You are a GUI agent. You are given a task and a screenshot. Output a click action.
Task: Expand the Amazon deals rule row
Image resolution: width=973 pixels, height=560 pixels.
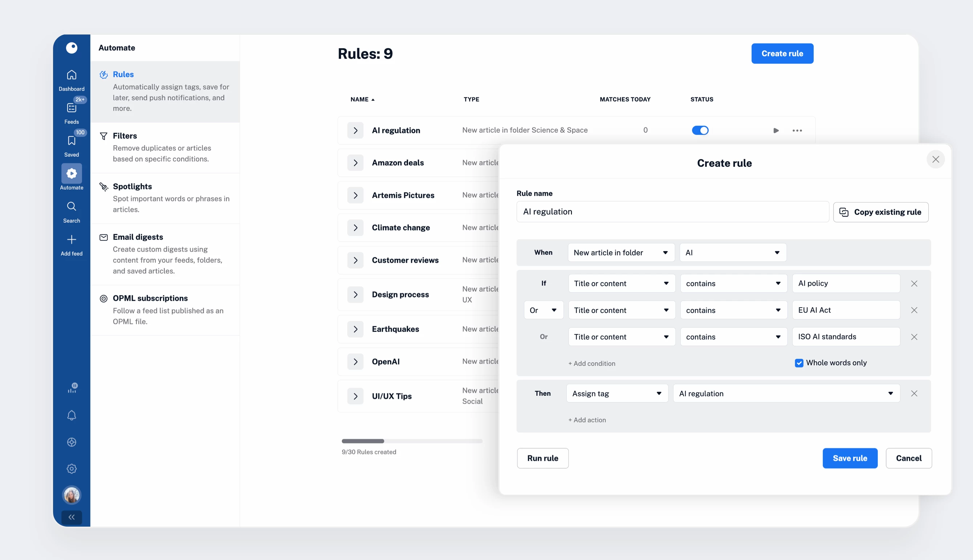(x=355, y=163)
